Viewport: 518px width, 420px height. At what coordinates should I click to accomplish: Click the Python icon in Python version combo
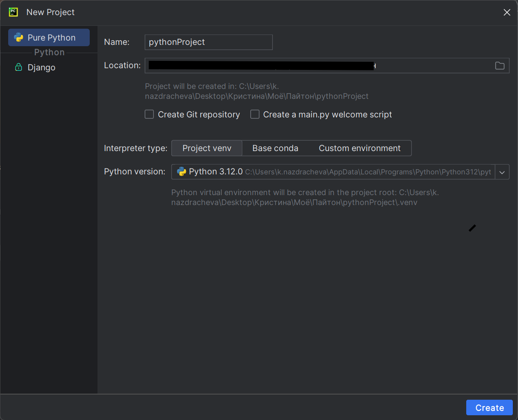tap(181, 172)
